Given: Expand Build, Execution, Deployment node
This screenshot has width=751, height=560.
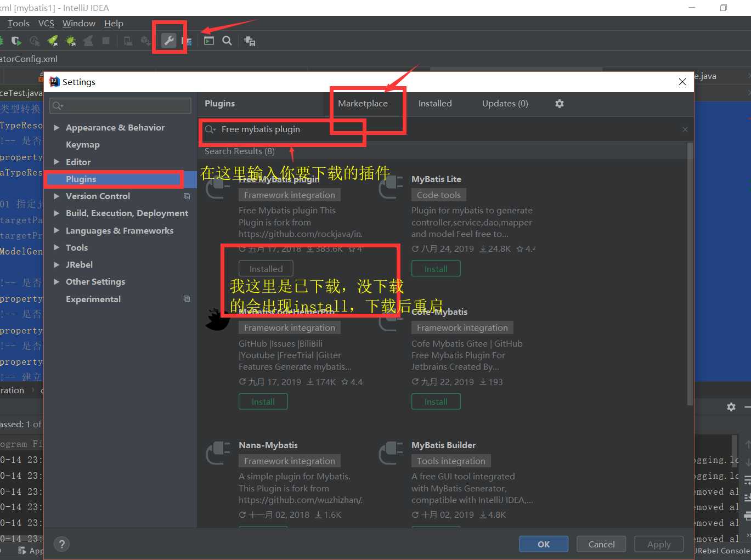Looking at the screenshot, I should click(x=57, y=213).
